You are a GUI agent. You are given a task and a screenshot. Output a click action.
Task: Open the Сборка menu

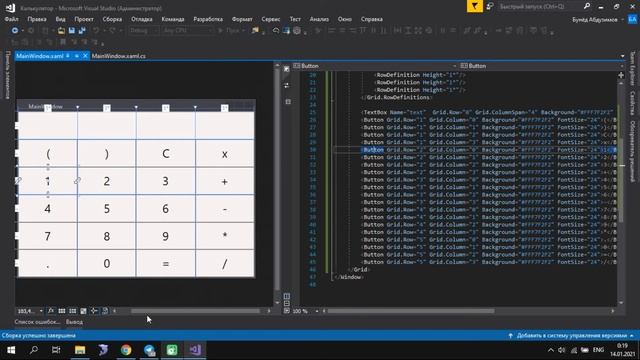112,19
